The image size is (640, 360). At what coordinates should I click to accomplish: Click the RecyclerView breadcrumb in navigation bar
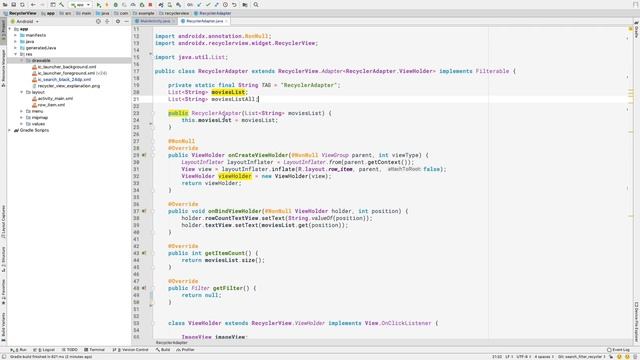pyautogui.click(x=20, y=13)
